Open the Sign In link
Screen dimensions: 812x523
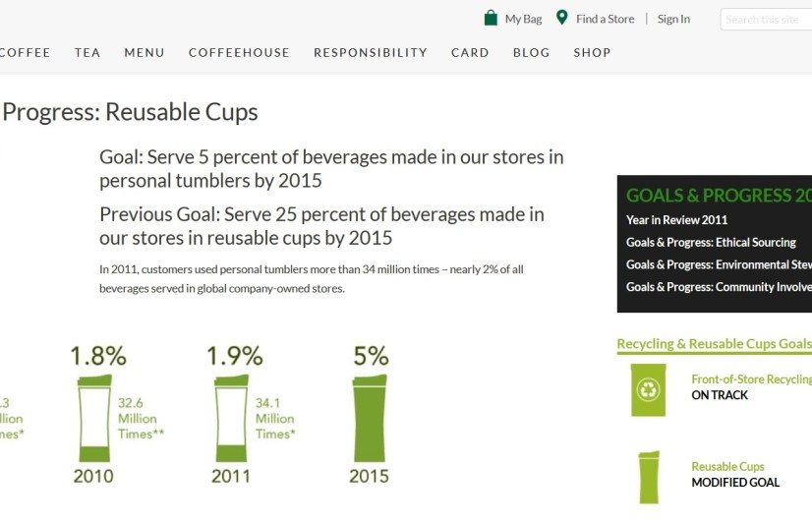673,19
